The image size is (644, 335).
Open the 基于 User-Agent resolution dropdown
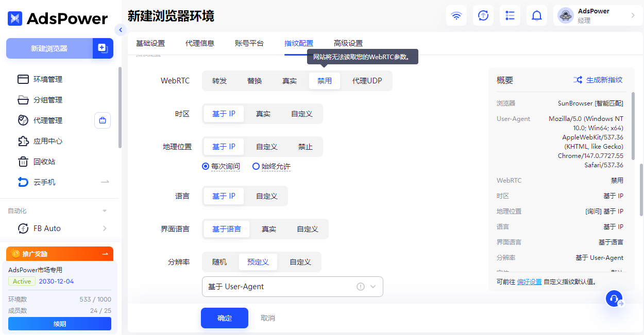(x=293, y=287)
